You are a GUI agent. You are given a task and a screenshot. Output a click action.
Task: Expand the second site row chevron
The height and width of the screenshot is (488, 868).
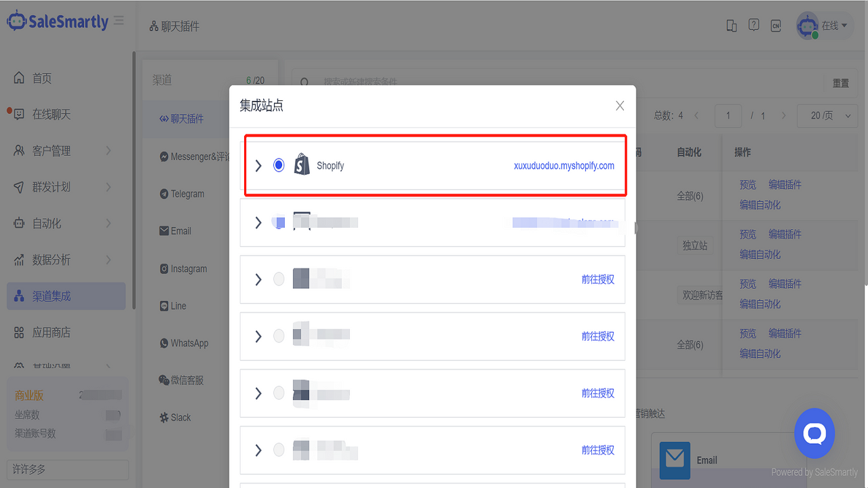pos(258,222)
